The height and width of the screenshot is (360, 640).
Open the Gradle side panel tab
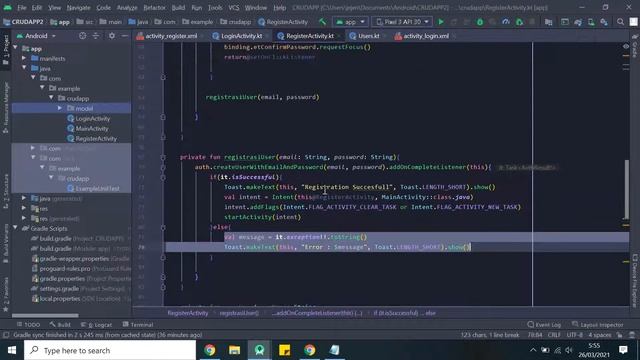[x=635, y=46]
